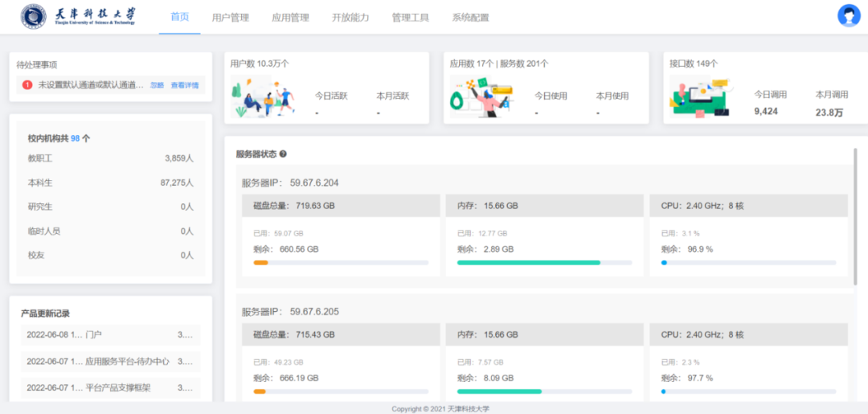Screen dimensions: 868x414
Task: Open the 用户管理 menu
Action: pyautogui.click(x=230, y=17)
